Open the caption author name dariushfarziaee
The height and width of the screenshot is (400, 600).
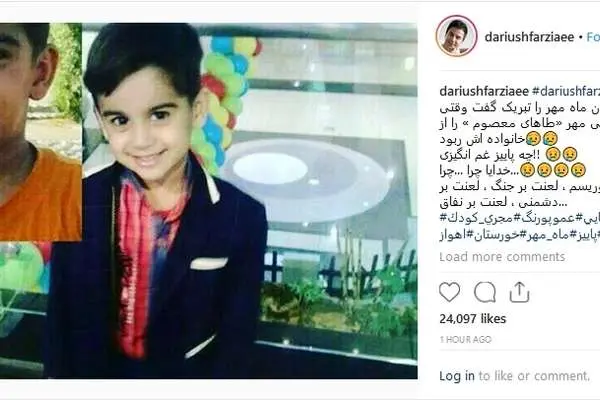484,91
